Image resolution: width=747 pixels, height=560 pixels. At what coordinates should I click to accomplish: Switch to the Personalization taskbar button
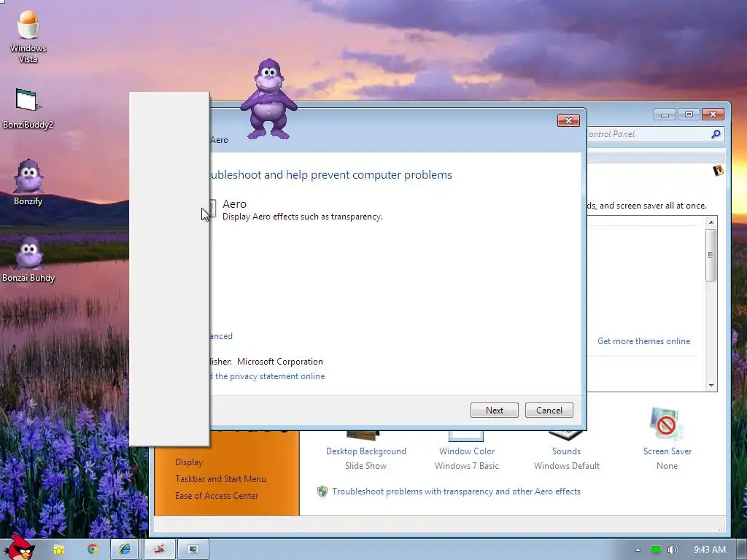pos(160,550)
